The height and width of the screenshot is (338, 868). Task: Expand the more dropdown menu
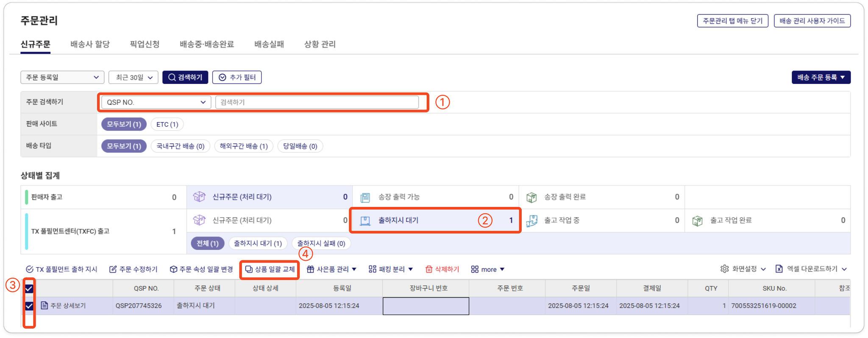502,269
